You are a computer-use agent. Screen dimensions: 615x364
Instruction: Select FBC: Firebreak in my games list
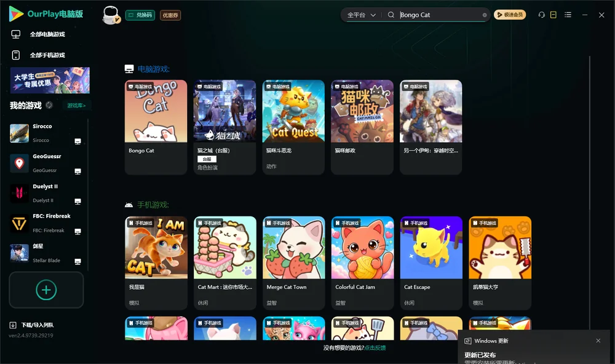click(x=46, y=223)
